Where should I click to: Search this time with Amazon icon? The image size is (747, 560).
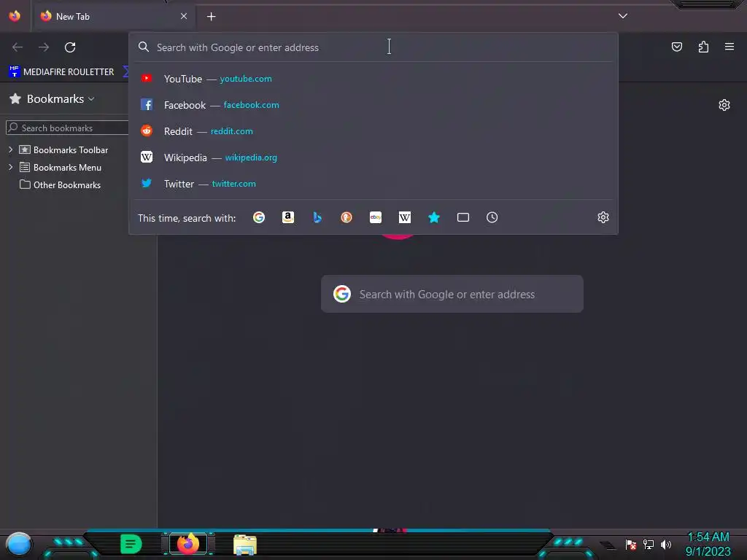tap(287, 217)
